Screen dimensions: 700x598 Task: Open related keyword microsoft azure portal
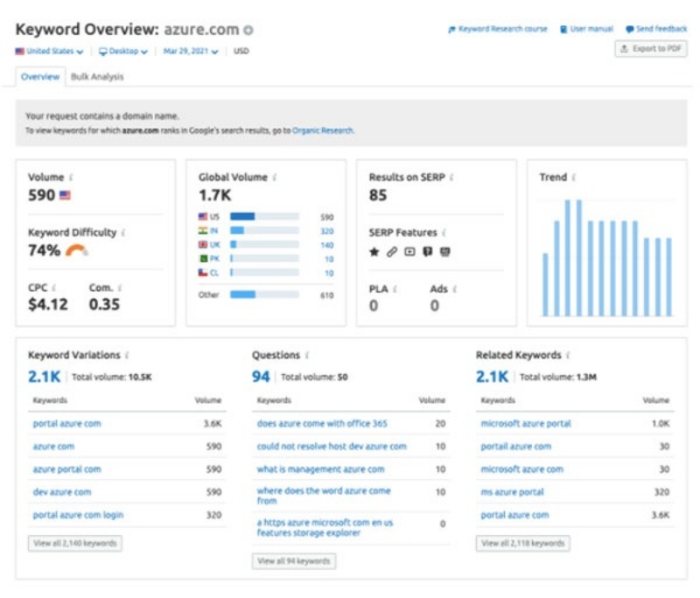tap(526, 424)
